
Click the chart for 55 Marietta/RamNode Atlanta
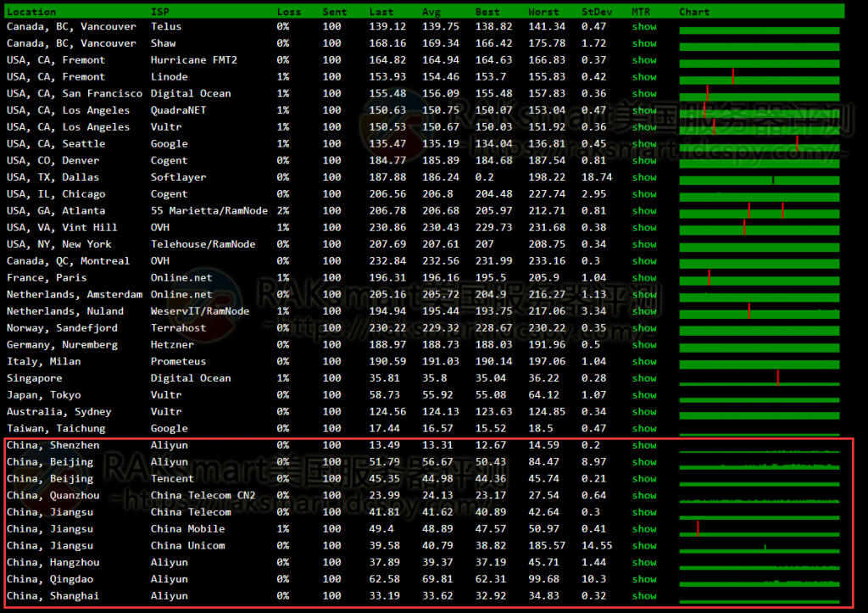[x=759, y=211]
